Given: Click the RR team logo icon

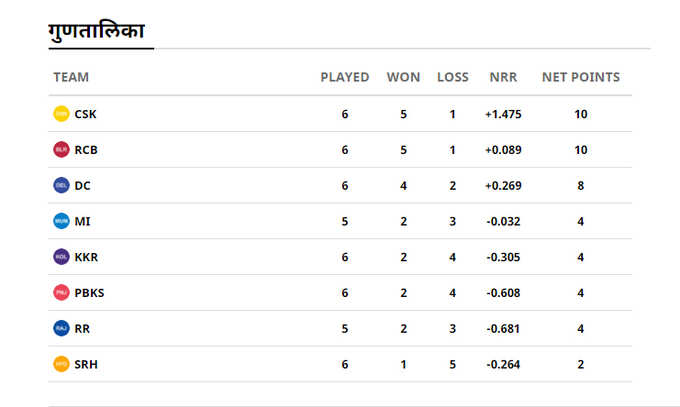Looking at the screenshot, I should 61,328.
